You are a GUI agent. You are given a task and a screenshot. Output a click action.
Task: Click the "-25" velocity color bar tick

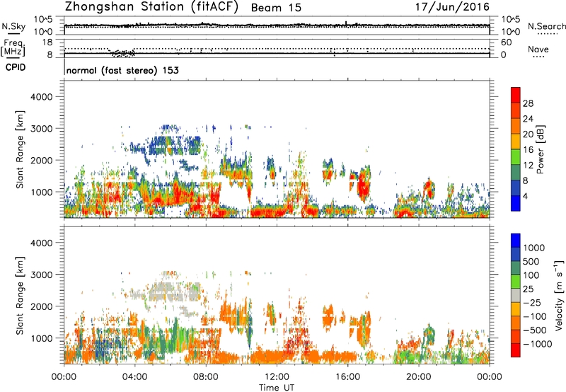(x=533, y=302)
